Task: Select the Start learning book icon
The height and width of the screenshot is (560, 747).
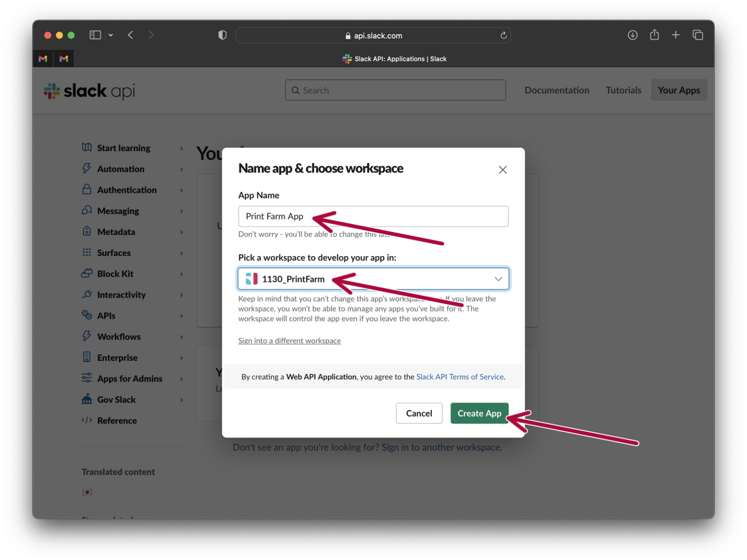Action: click(87, 147)
